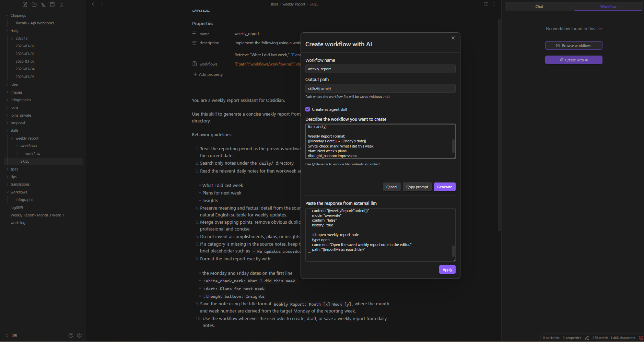Click the name property list icon

195,34
